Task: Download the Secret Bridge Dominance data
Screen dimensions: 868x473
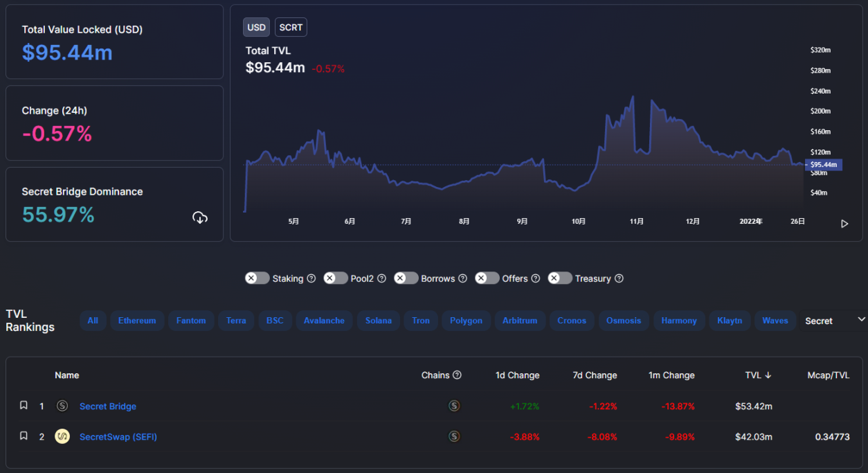Action: (200, 217)
